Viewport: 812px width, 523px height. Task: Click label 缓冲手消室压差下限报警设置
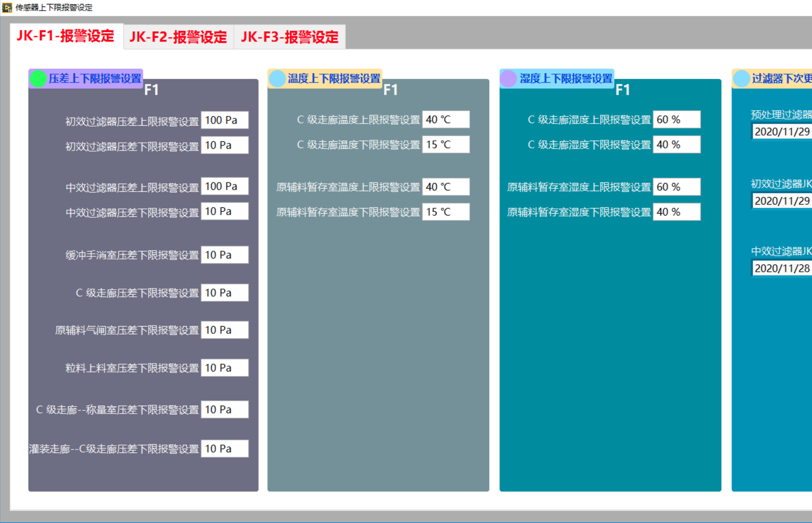point(132,255)
